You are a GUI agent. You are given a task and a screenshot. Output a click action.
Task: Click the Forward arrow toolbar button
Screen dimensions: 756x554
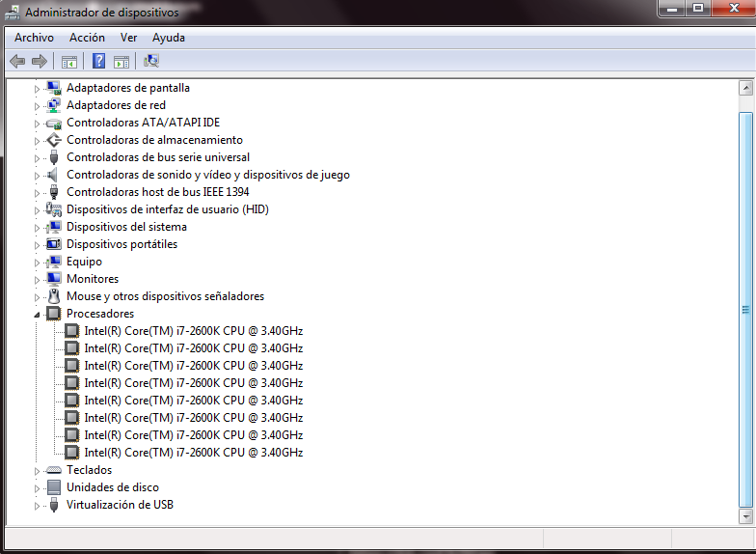pos(39,62)
